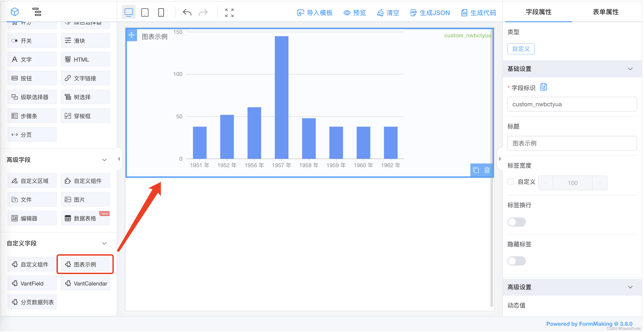Collapse the 高级字段 section
The image size is (644, 332).
click(x=104, y=160)
